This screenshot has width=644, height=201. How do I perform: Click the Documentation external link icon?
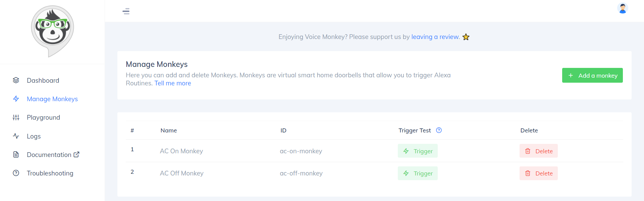(x=76, y=155)
